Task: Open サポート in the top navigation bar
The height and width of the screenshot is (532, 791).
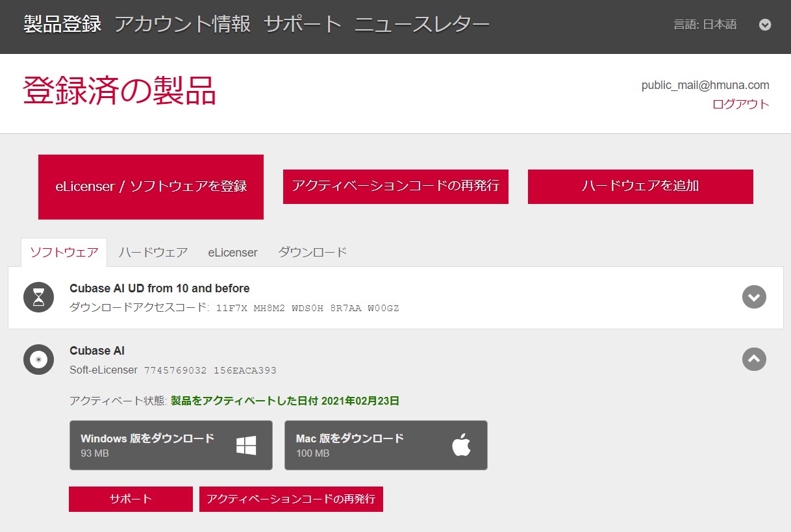Action: tap(303, 25)
